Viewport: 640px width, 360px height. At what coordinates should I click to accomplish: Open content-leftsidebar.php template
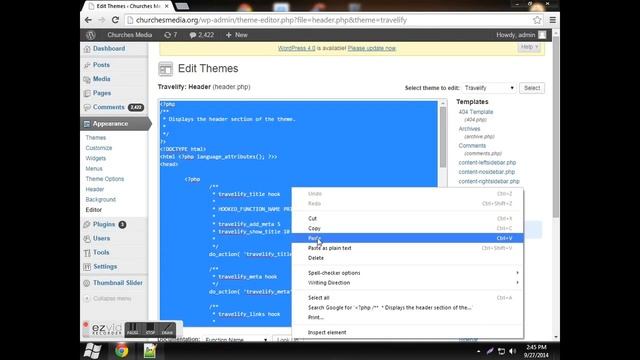[x=487, y=162]
